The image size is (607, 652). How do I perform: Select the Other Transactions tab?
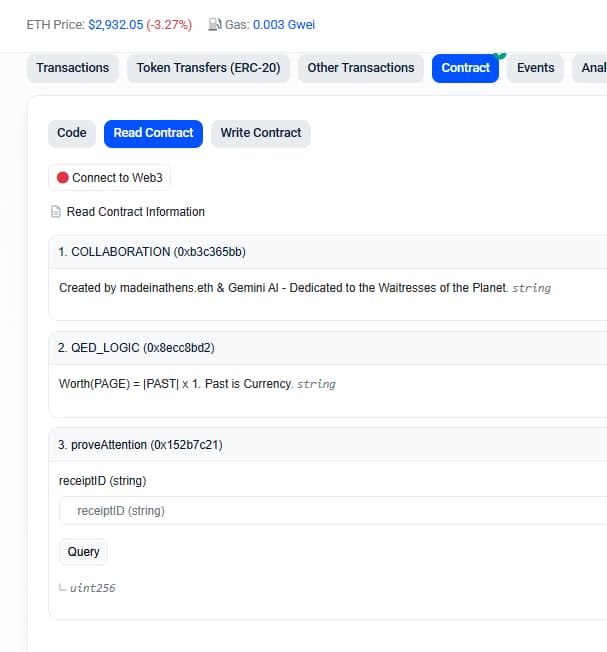click(x=360, y=68)
